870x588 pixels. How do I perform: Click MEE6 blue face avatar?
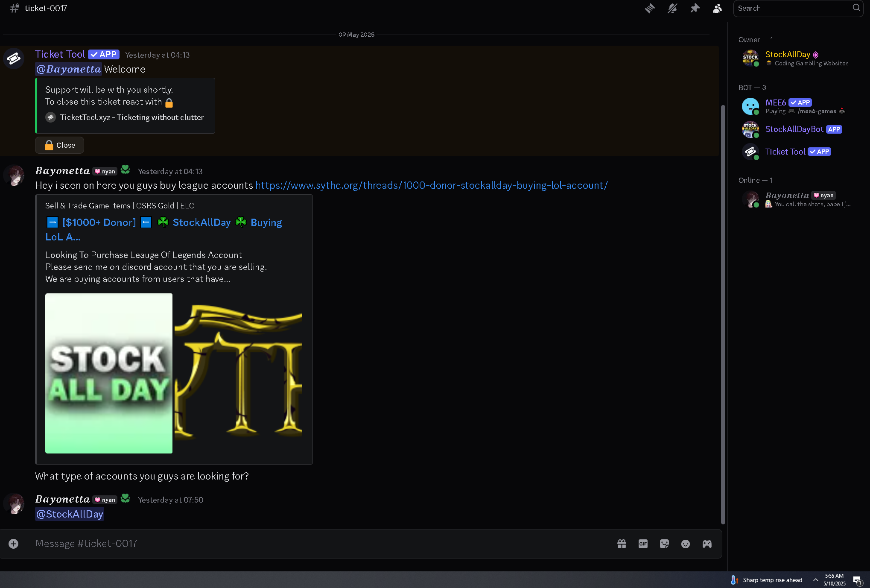coord(750,106)
